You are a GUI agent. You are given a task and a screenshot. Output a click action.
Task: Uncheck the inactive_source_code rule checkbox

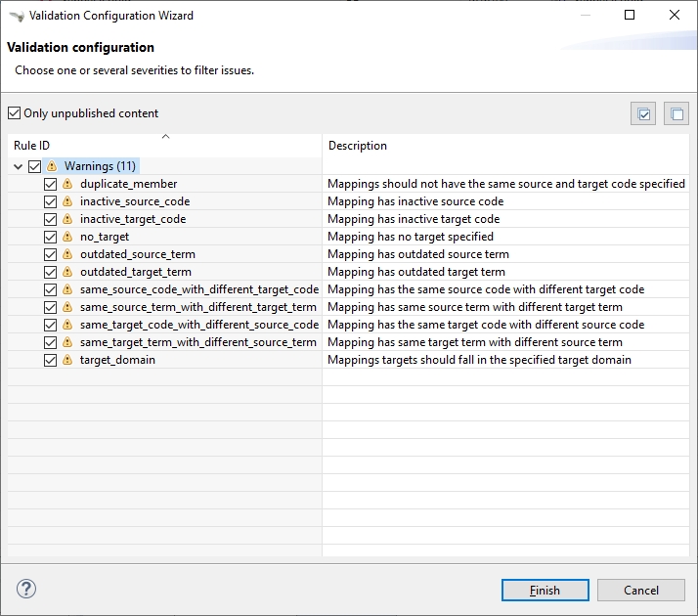[x=51, y=201]
